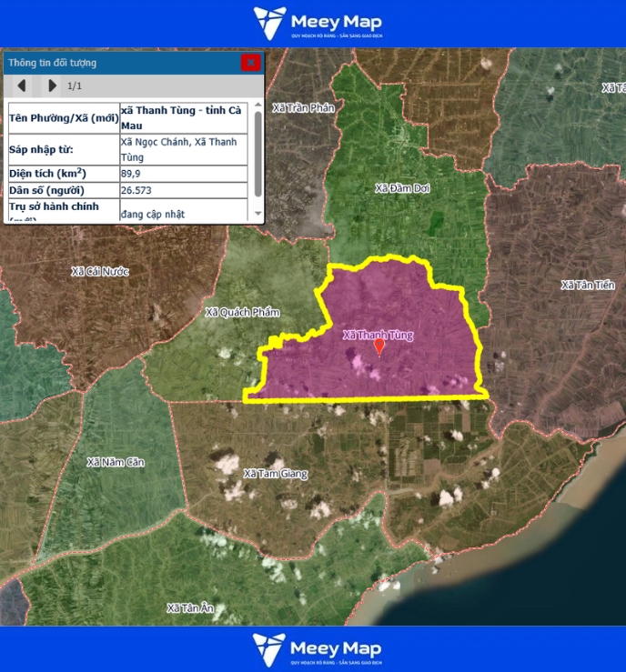Click the red location pin marker
This screenshot has width=626, height=672.
pyautogui.click(x=379, y=347)
